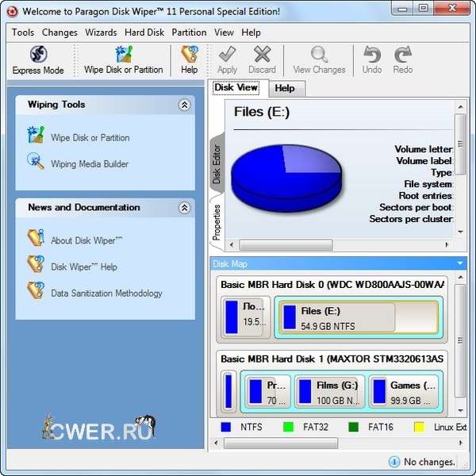Click the File system property label
The image size is (476, 476).
[x=428, y=184]
